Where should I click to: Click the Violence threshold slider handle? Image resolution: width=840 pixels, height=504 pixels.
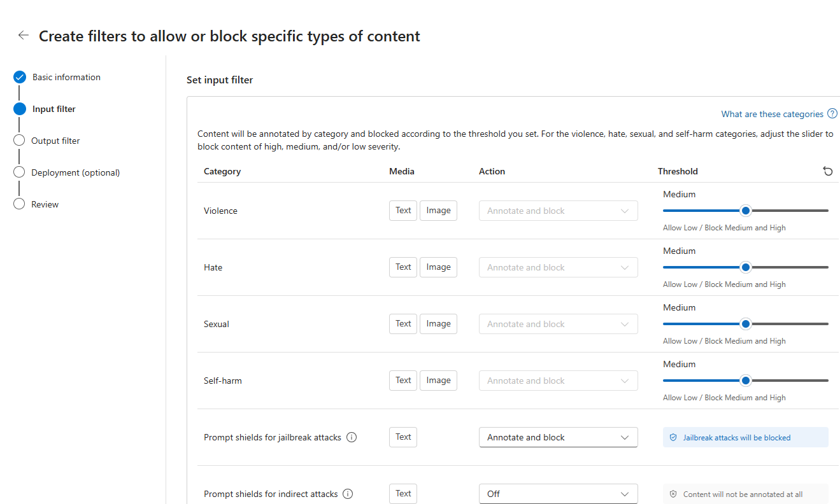click(x=746, y=210)
